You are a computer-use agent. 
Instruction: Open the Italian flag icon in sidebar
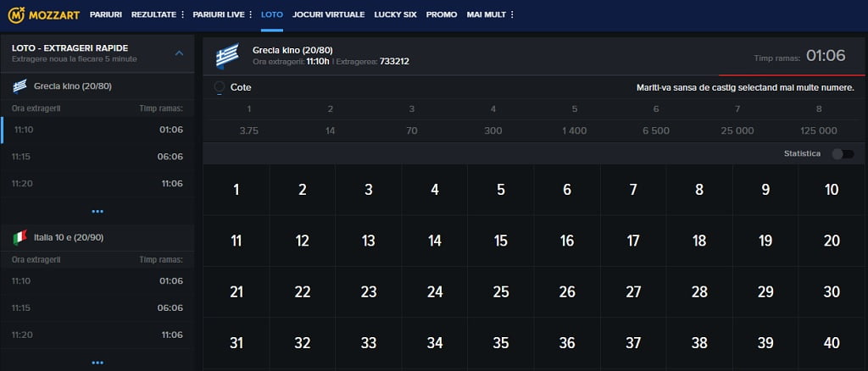(20, 238)
